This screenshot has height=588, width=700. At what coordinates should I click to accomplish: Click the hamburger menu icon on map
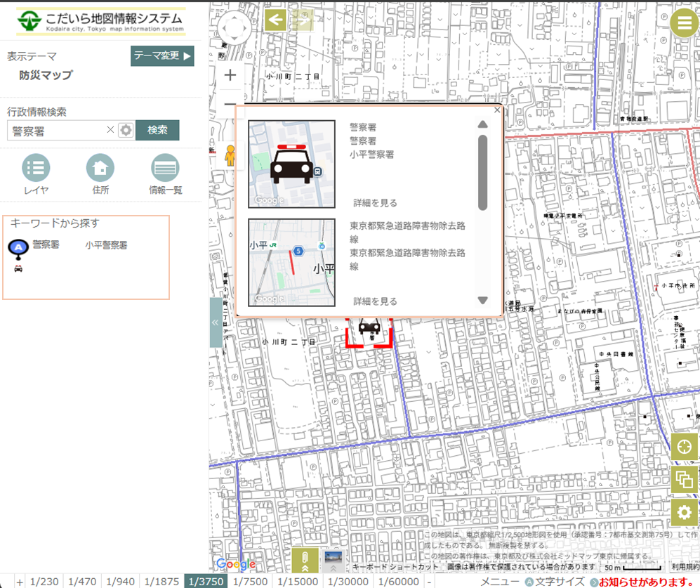coord(684,23)
